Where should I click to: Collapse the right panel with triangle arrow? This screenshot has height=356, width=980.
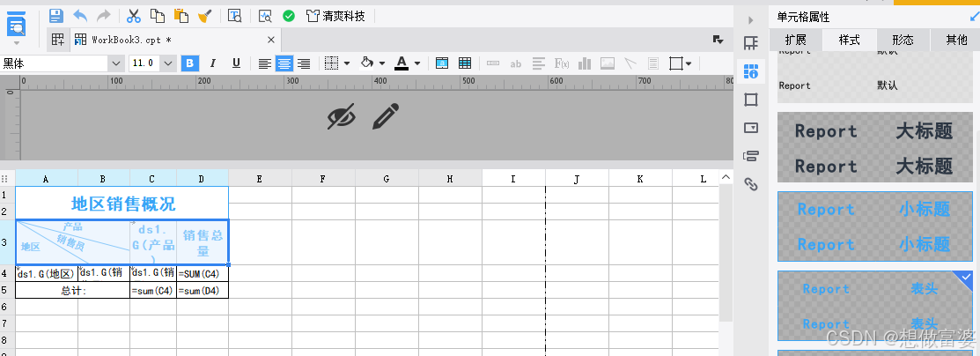(x=751, y=20)
